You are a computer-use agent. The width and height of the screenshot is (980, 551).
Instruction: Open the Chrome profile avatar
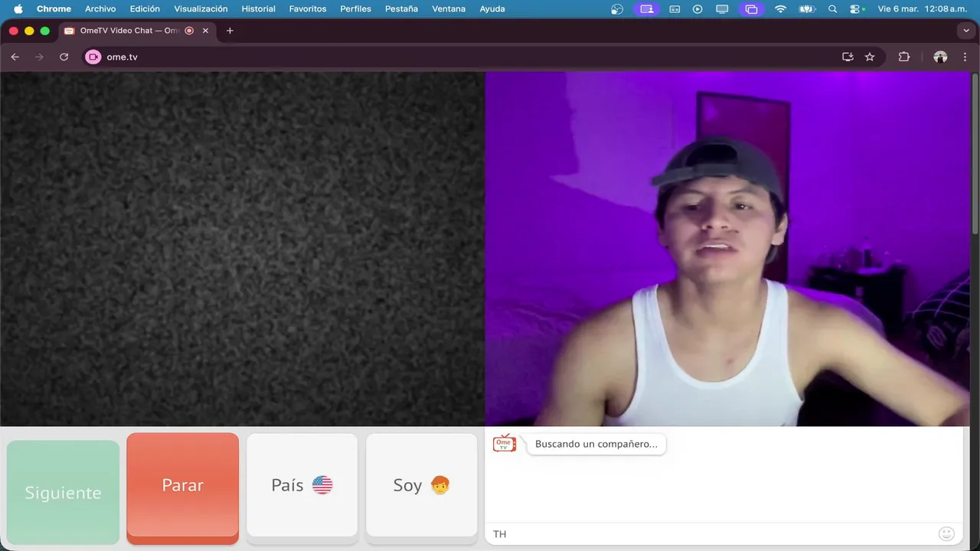point(940,57)
